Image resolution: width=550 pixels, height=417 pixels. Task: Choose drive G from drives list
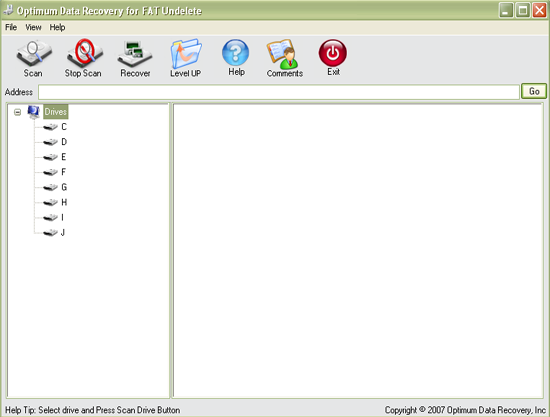point(64,187)
